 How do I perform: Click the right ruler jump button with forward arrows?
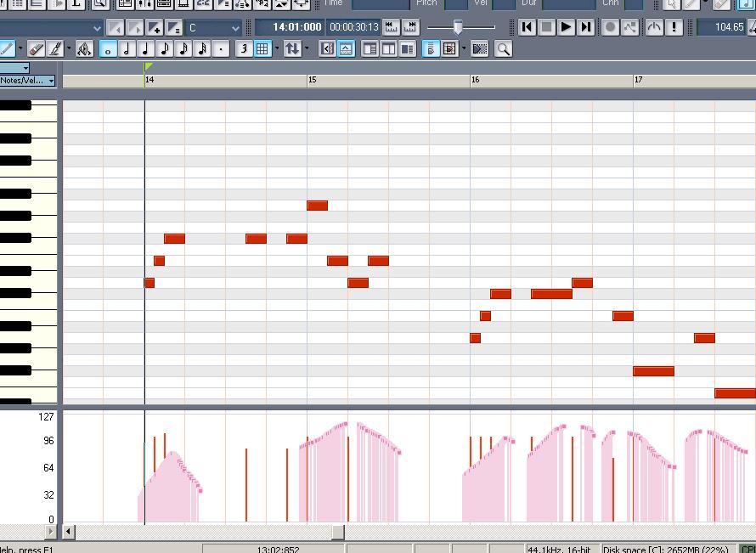click(x=411, y=27)
